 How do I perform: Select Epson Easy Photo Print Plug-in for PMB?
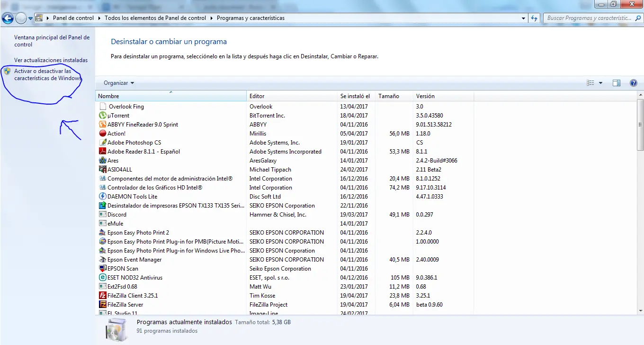176,242
